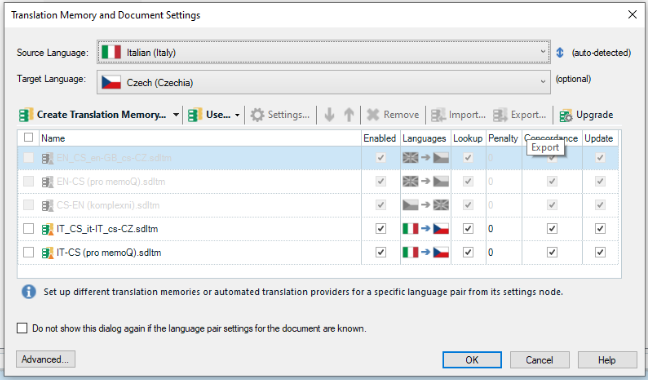Toggle Update for IT_CS_it-IT_cs-CZ.sdltm
Viewport: 648px width, 380px height.
point(600,228)
